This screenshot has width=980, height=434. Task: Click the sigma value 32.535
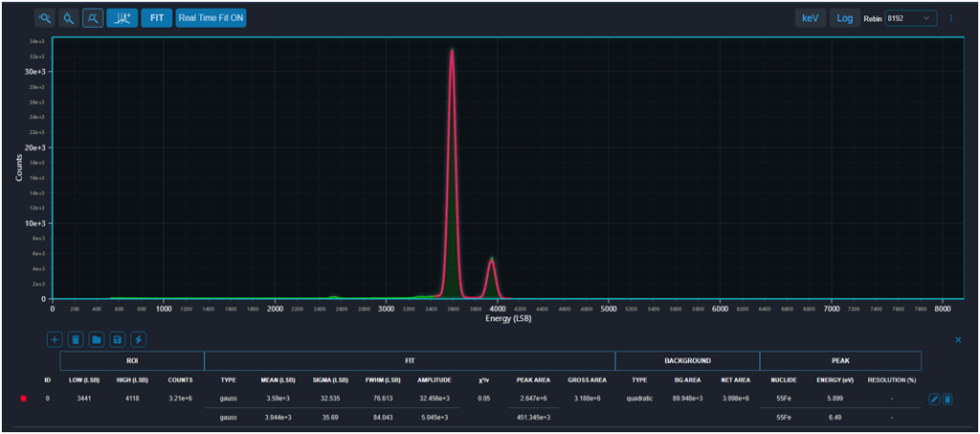point(330,398)
